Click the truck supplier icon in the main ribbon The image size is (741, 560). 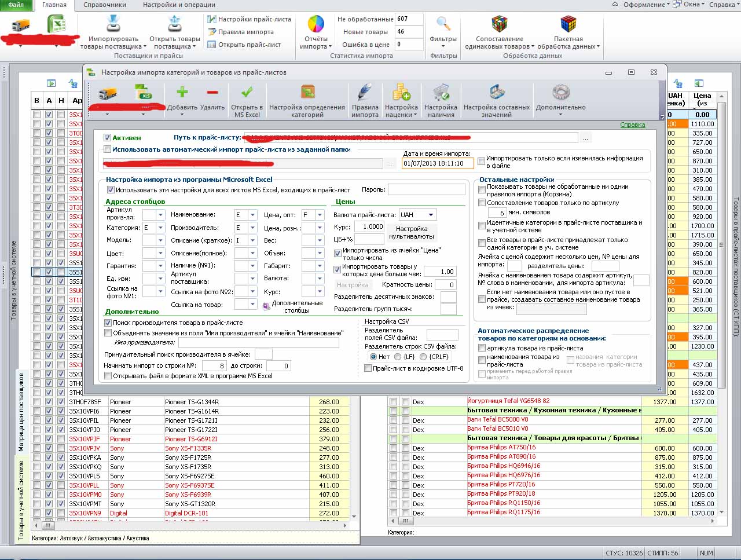[x=21, y=25]
